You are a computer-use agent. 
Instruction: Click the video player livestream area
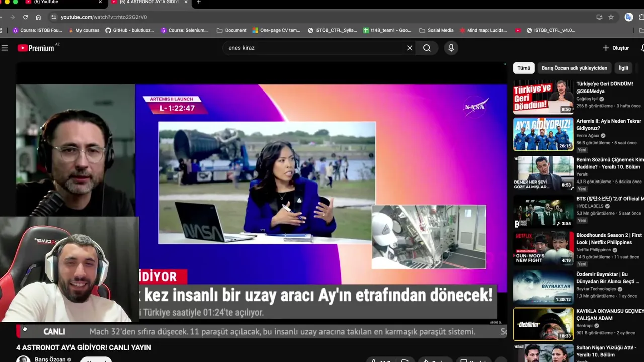pyautogui.click(x=262, y=201)
